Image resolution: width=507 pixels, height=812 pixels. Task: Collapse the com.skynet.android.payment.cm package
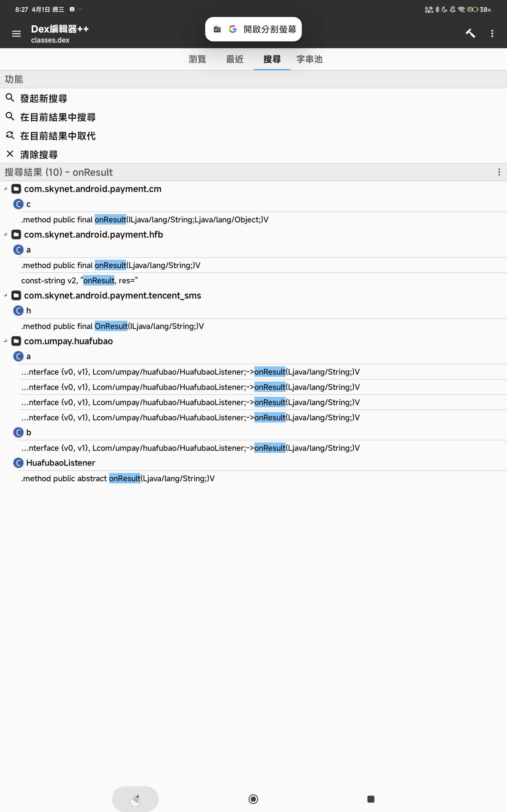pyautogui.click(x=5, y=189)
